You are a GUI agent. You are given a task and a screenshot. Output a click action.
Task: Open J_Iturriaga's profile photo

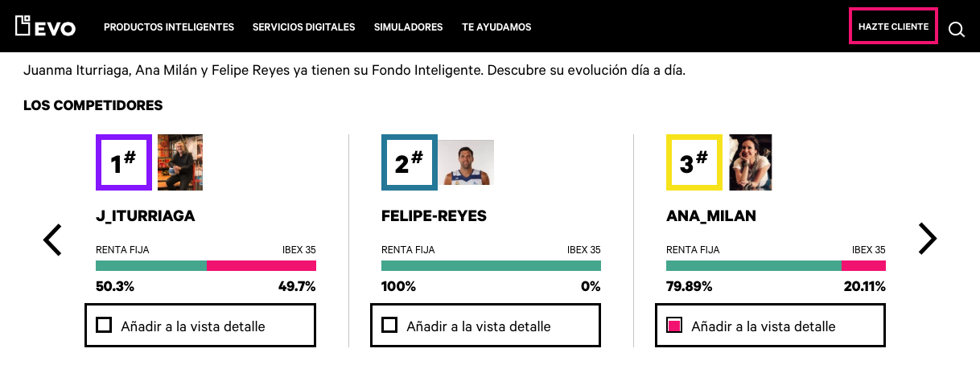(180, 162)
